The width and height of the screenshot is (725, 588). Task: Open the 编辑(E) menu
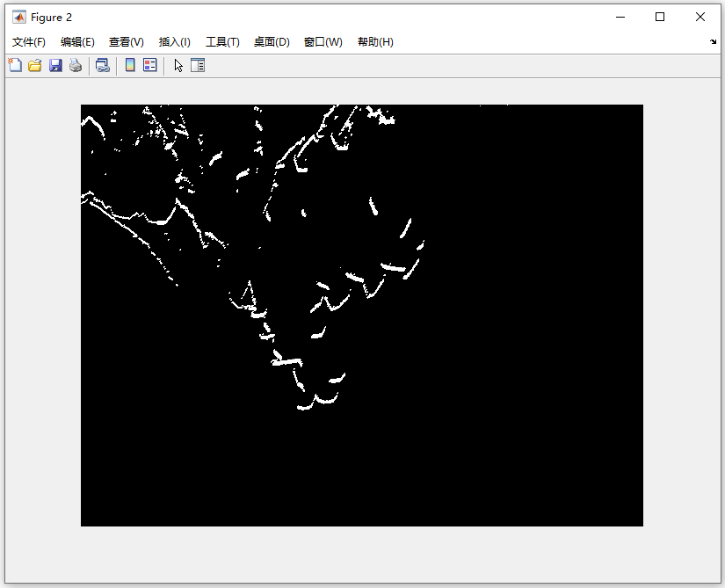coord(77,42)
